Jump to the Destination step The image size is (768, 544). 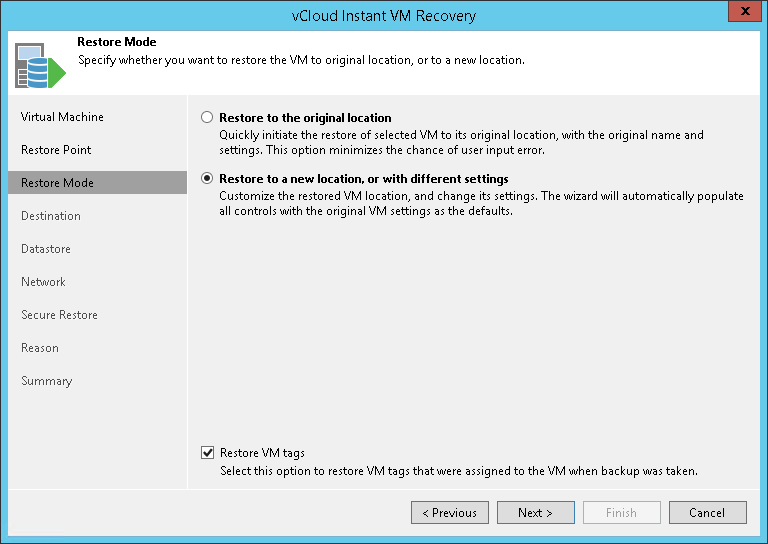51,216
